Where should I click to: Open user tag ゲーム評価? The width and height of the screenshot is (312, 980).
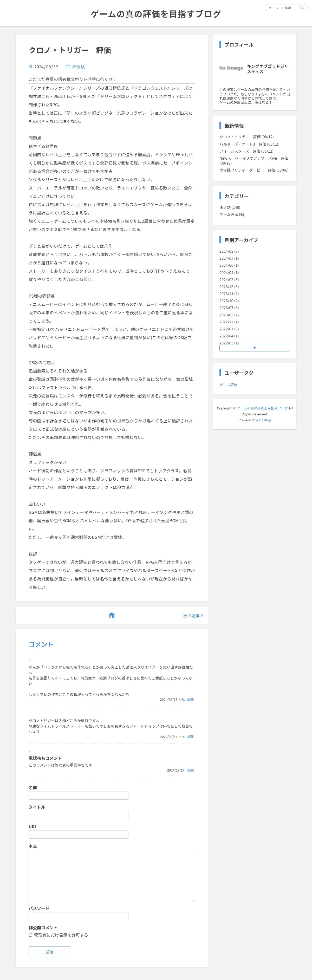(228, 385)
